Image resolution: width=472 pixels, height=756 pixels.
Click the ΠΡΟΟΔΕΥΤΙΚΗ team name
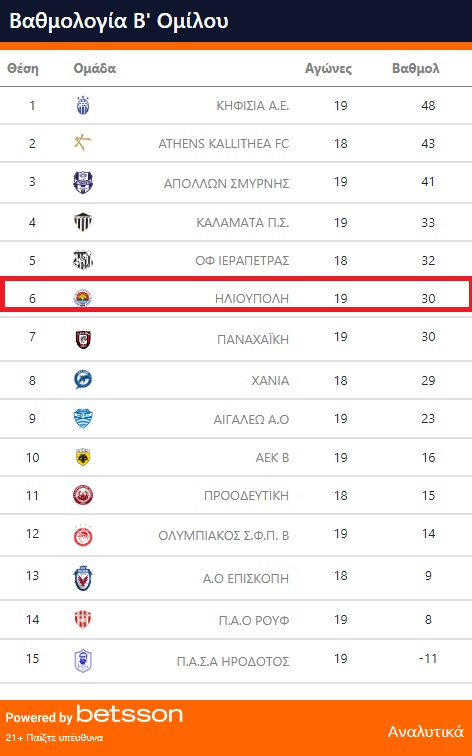coord(246,496)
